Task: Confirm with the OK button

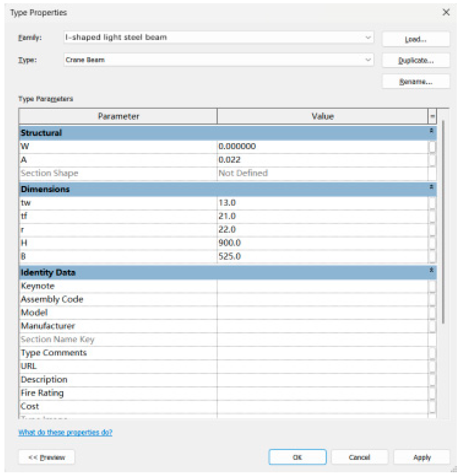Action: (297, 458)
